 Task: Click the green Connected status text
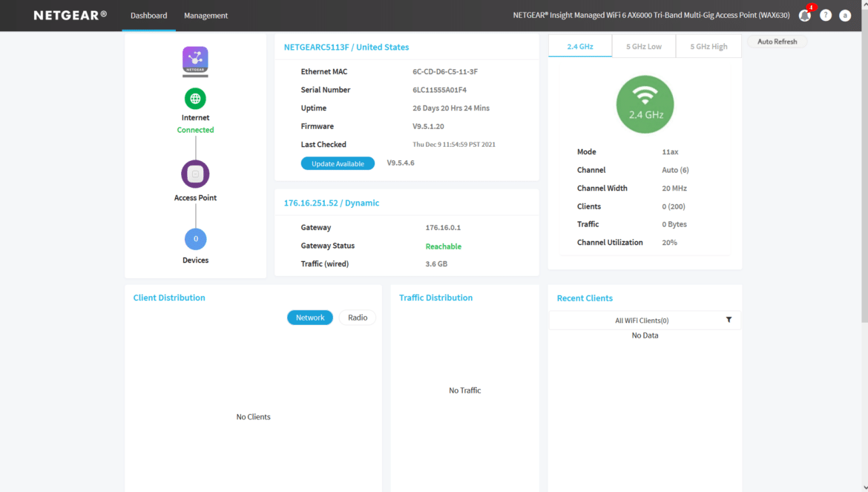point(195,130)
